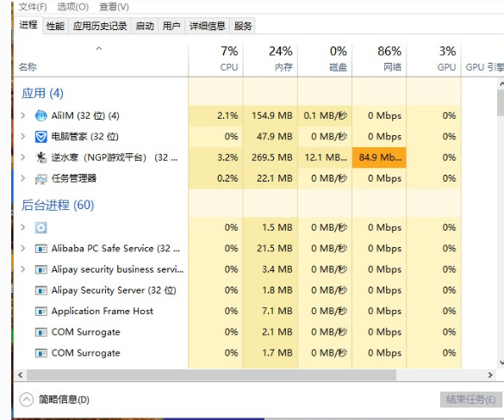Select the 84.9 Mb... network cell

[379, 157]
